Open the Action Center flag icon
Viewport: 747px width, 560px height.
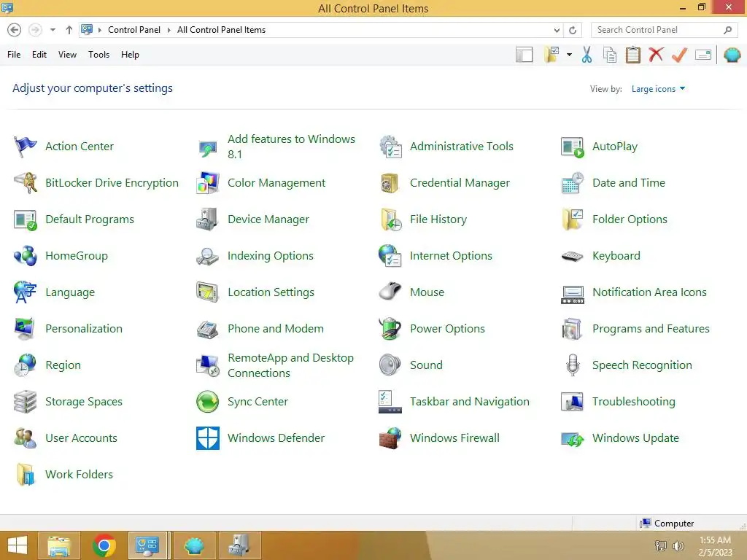point(26,146)
